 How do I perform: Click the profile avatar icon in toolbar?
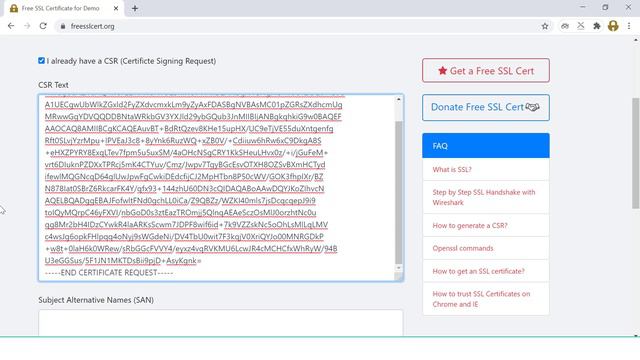coord(613,26)
